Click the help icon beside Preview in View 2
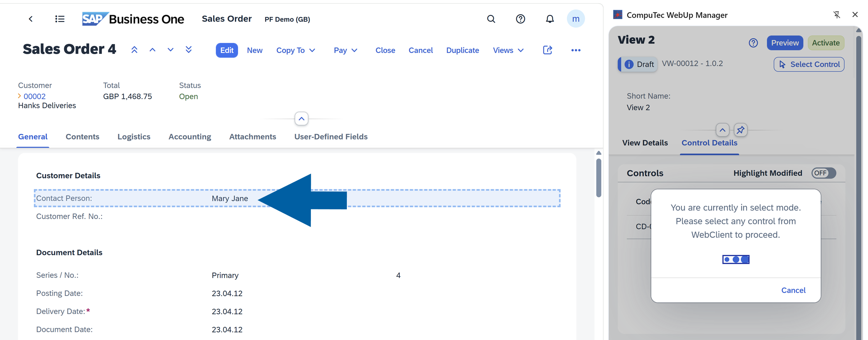 [753, 43]
